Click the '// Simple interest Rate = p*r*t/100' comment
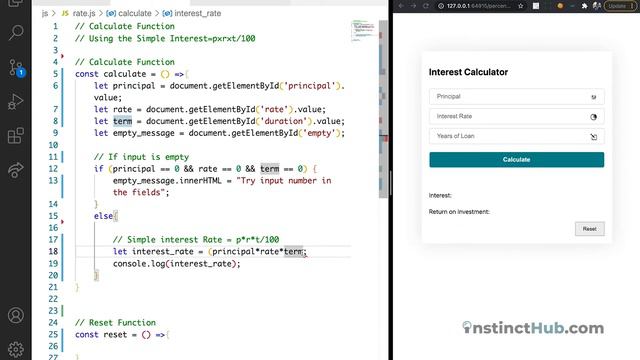The image size is (640, 360). pyautogui.click(x=196, y=240)
